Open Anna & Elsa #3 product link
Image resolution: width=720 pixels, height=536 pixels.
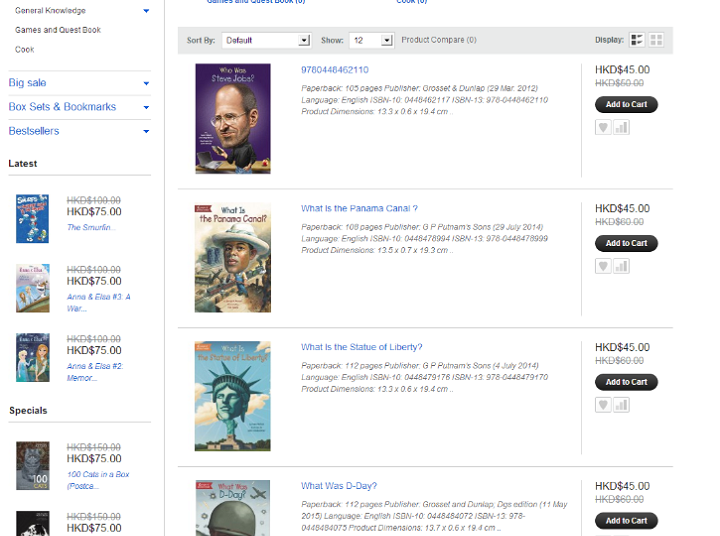coord(99,303)
